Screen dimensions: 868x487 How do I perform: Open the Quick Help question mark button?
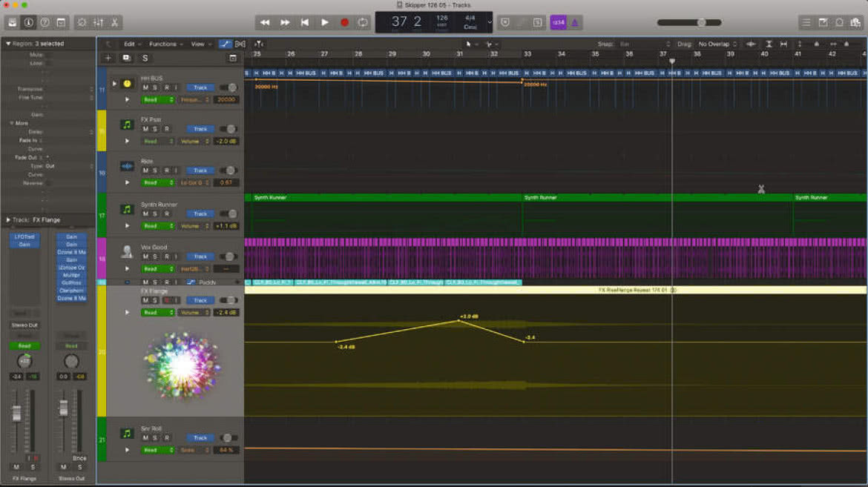45,23
